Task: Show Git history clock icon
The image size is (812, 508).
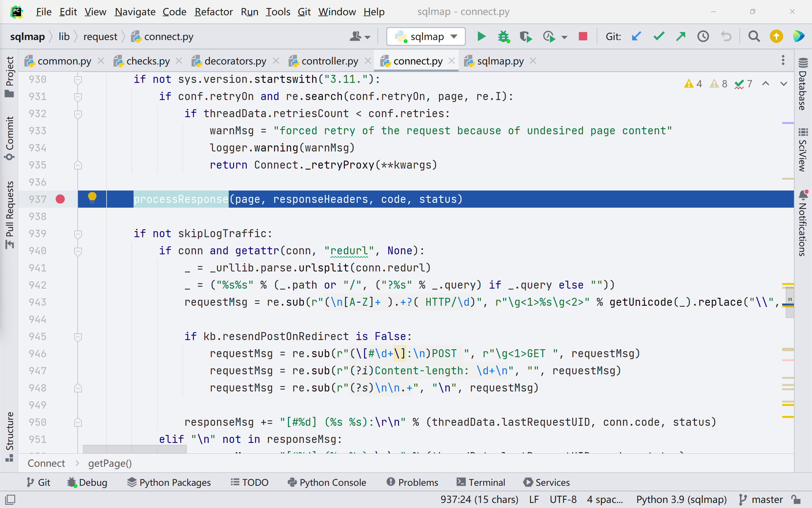Action: click(703, 36)
